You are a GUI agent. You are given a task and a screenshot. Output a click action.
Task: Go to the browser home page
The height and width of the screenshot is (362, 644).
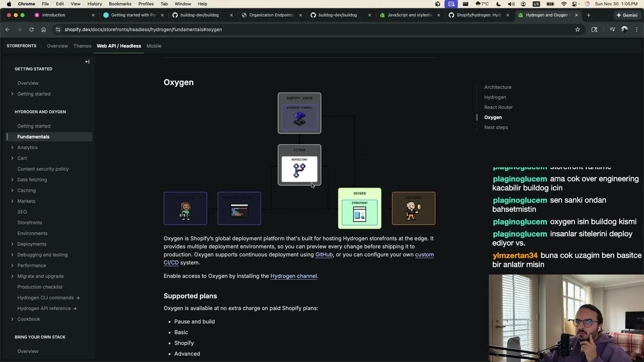click(x=43, y=30)
